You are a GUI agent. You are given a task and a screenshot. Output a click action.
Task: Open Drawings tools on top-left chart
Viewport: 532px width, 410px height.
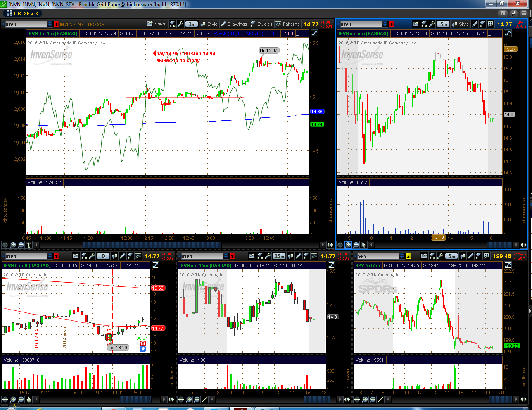[234, 24]
